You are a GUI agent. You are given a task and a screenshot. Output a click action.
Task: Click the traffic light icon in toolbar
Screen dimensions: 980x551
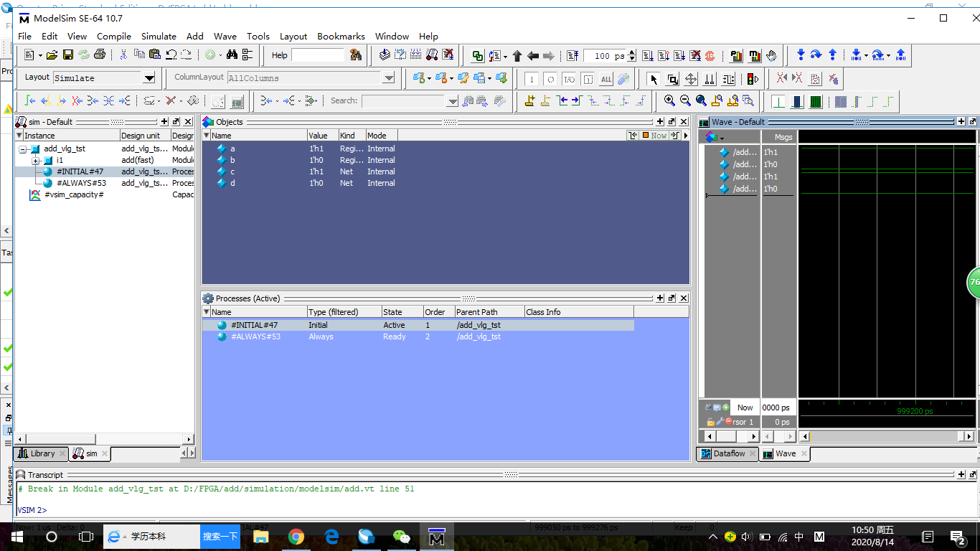pos(753,78)
